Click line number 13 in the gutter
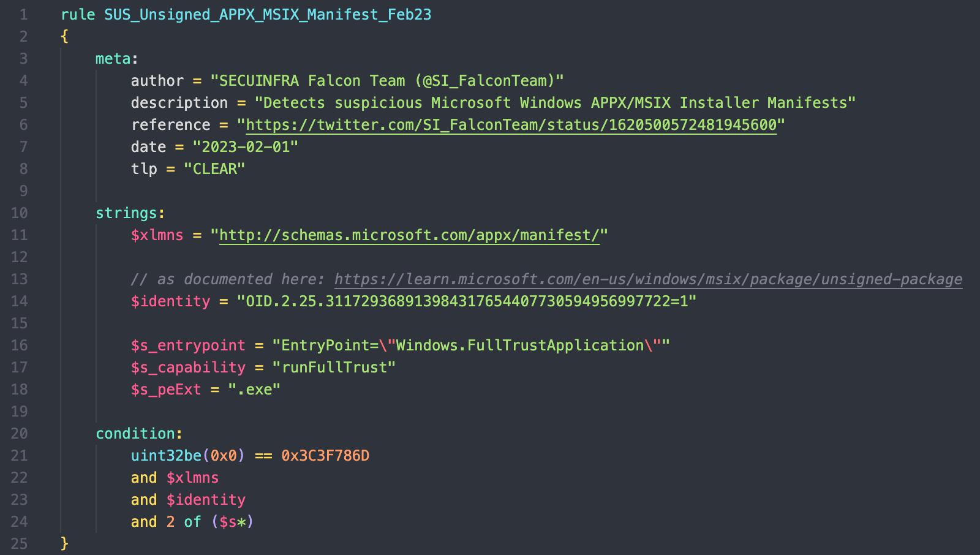 (x=20, y=279)
